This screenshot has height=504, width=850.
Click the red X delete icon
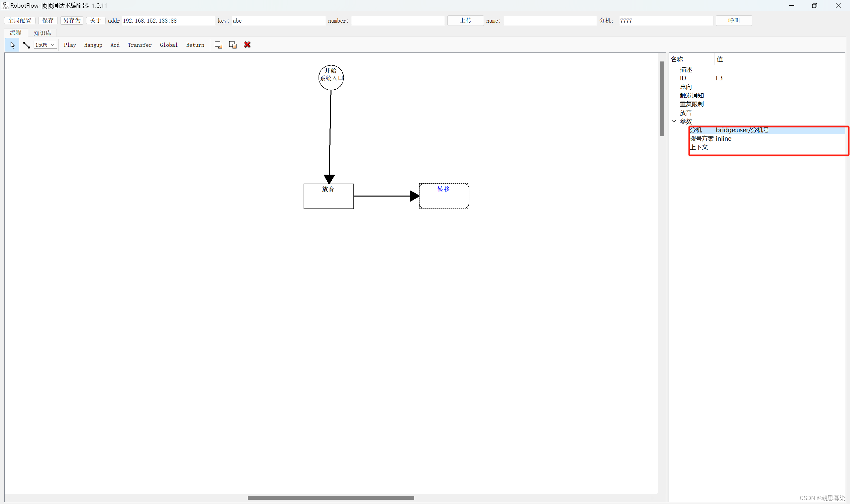(247, 45)
